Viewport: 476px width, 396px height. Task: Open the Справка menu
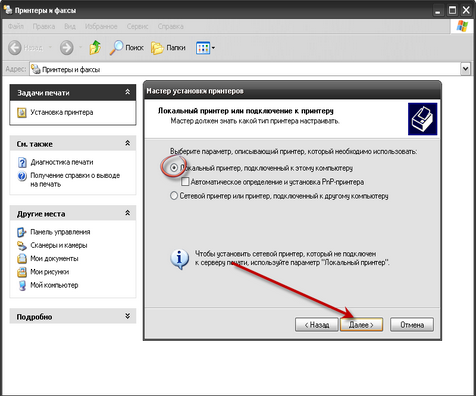coord(170,26)
